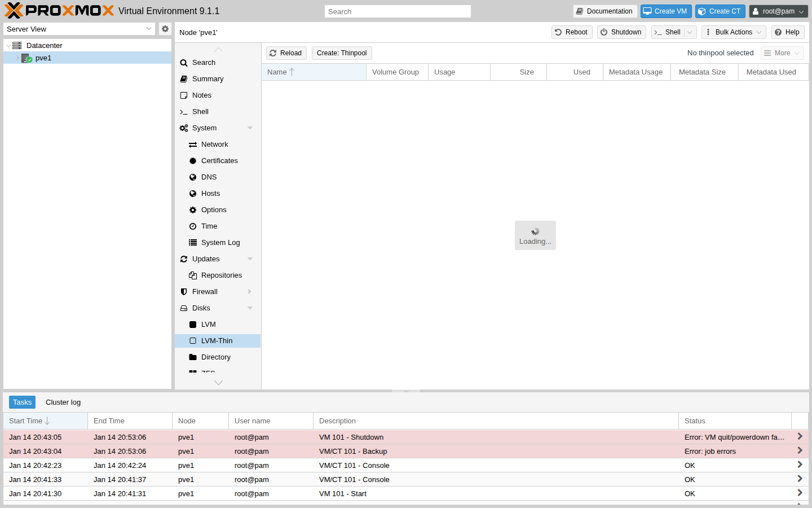Sort tasks by the Start Time column

27,421
